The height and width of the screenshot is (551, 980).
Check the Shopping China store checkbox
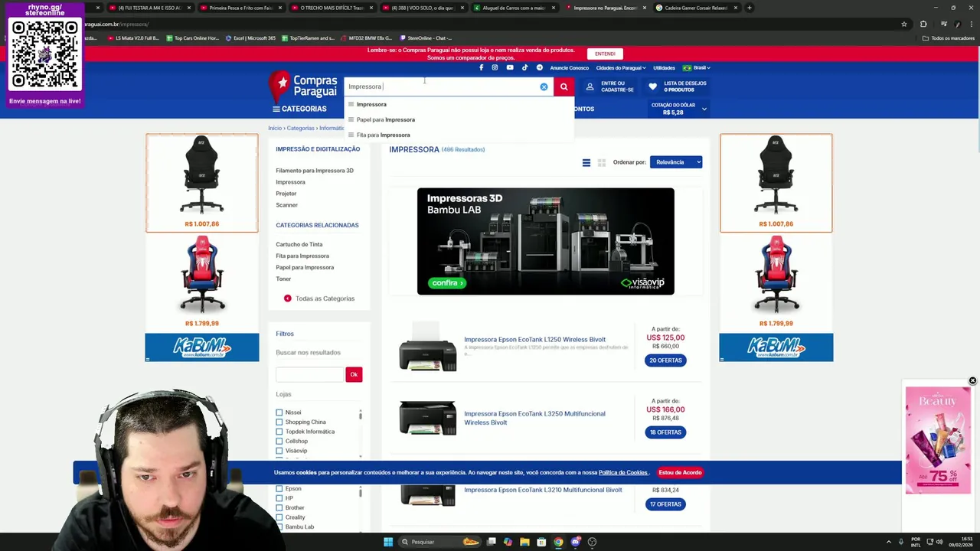pos(279,422)
